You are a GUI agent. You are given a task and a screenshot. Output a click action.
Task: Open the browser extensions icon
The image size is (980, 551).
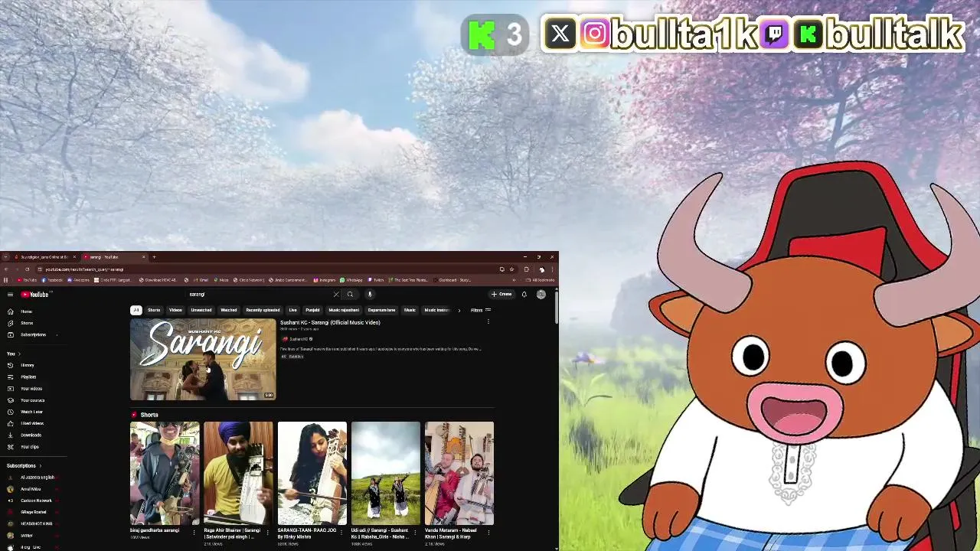(x=526, y=269)
